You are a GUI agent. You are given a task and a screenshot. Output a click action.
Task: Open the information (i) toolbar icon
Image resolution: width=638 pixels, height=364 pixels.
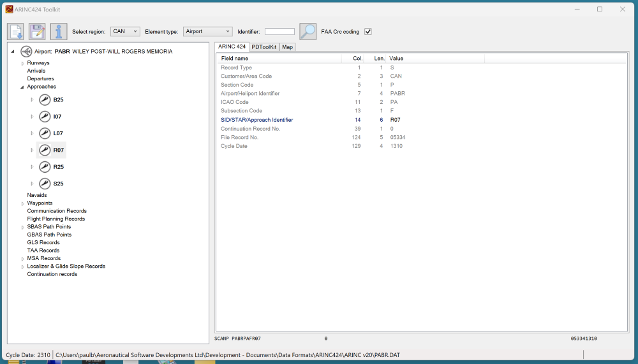pos(59,31)
